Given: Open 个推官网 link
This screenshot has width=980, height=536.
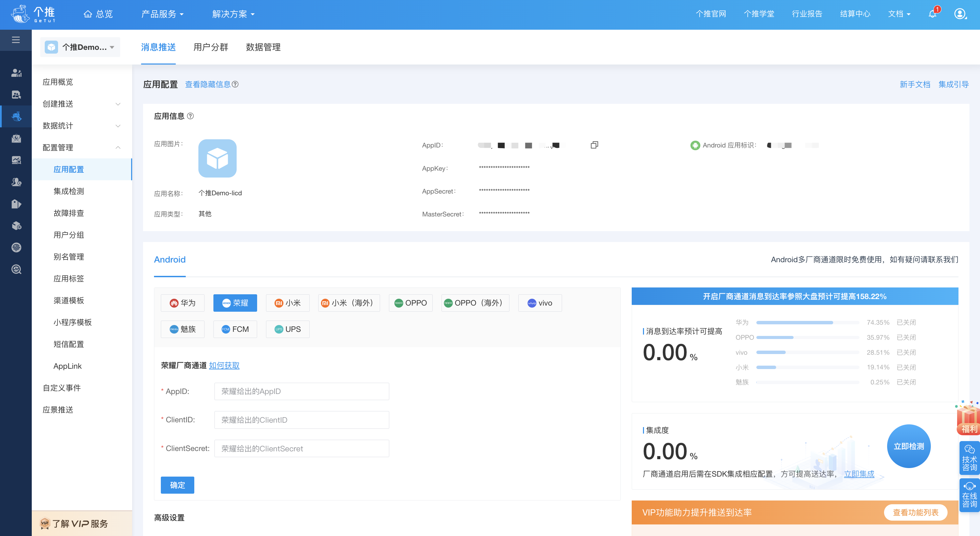Looking at the screenshot, I should pyautogui.click(x=711, y=14).
